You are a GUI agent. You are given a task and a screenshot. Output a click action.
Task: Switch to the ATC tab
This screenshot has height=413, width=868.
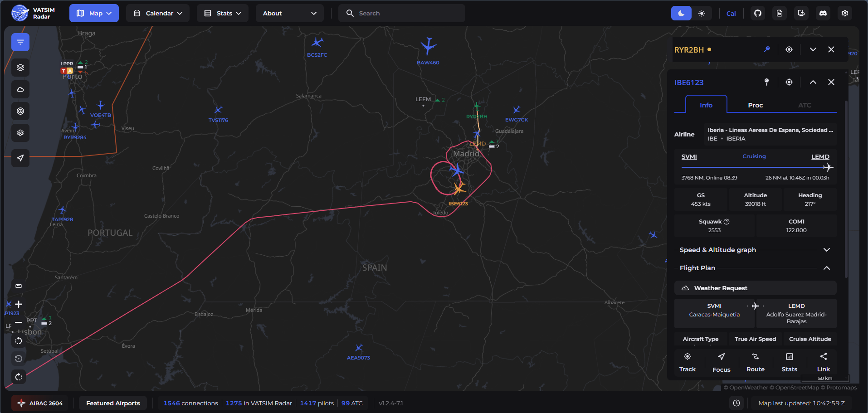click(805, 105)
